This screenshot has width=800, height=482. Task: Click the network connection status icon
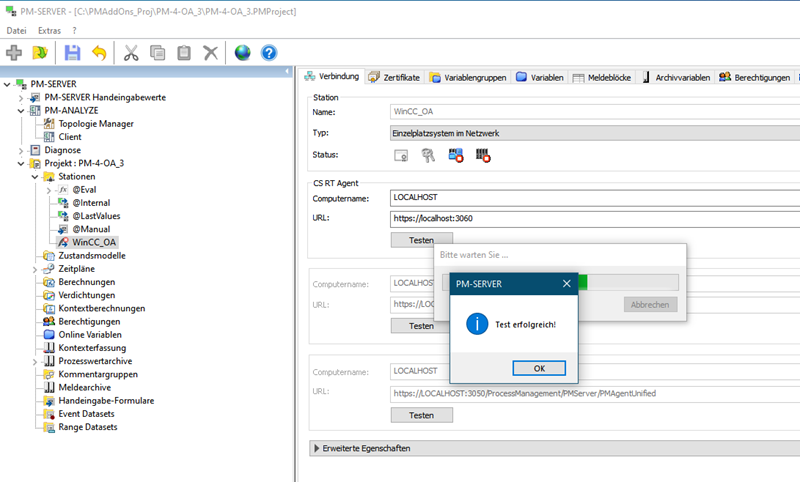coord(456,155)
